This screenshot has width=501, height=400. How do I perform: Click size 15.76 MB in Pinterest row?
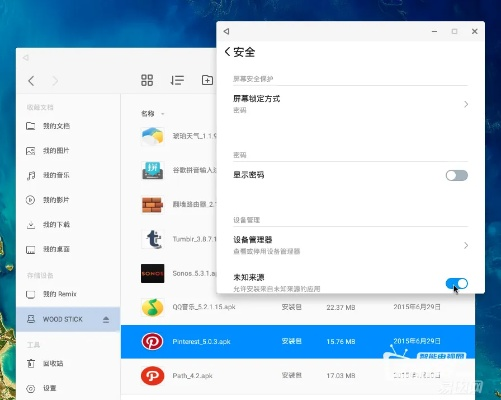341,342
